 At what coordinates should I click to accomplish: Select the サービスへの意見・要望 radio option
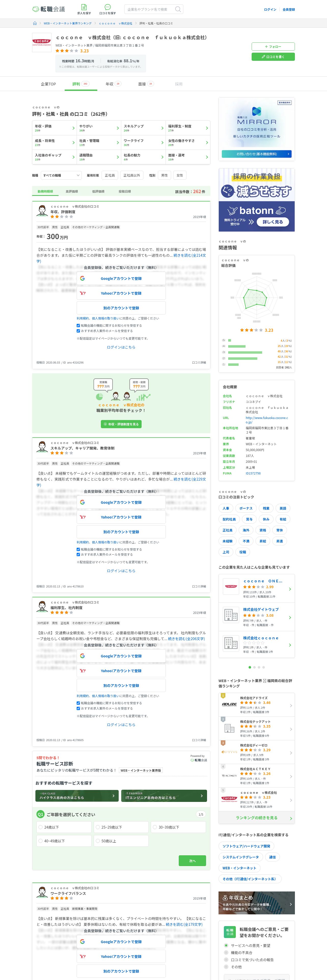[226, 945]
